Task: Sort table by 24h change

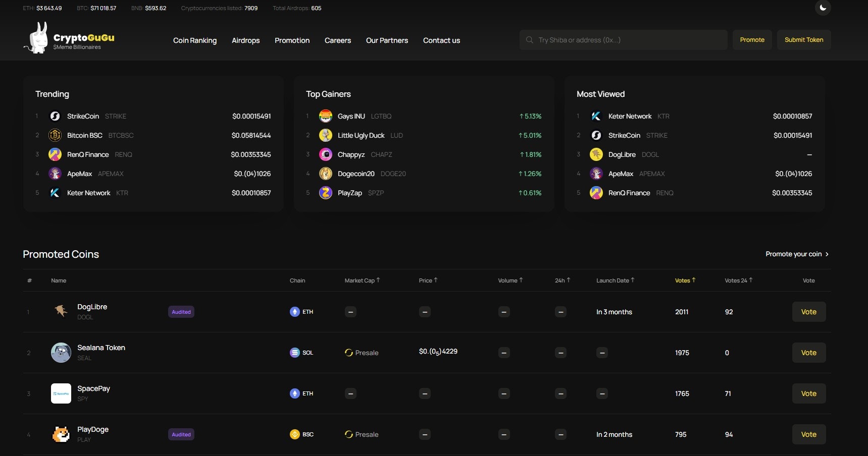Action: tap(563, 280)
